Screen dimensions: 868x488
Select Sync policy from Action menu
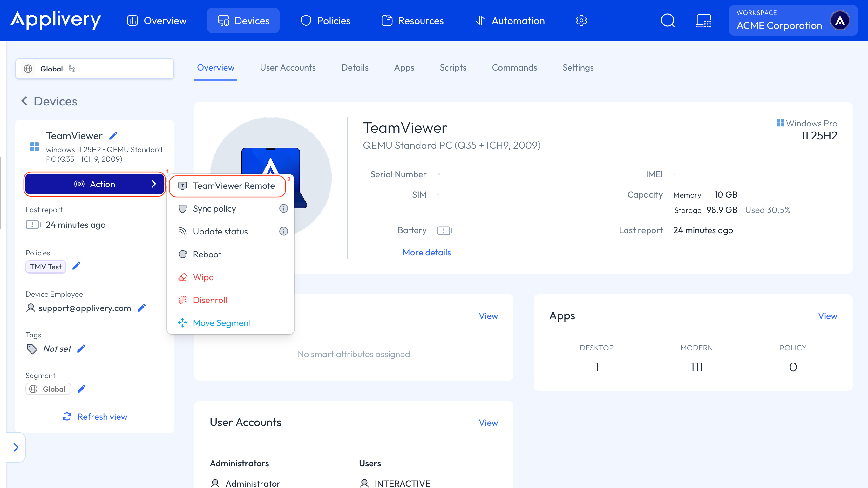coord(231,209)
